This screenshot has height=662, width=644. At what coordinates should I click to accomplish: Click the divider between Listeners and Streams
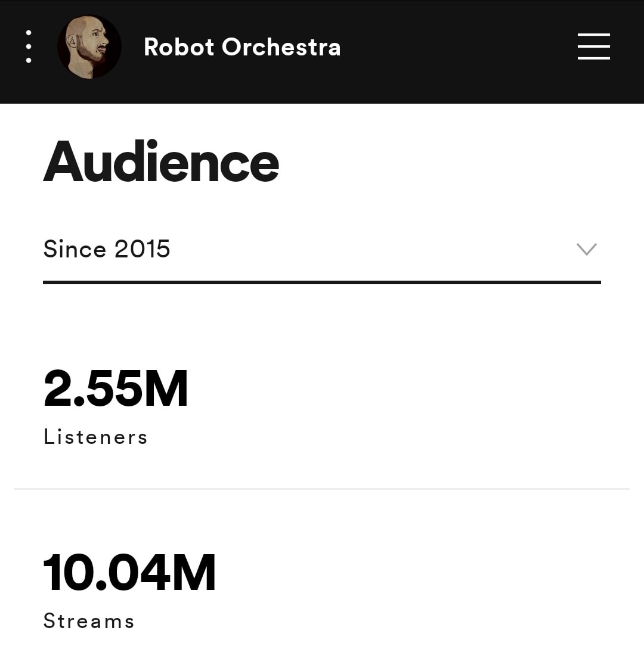(321, 489)
